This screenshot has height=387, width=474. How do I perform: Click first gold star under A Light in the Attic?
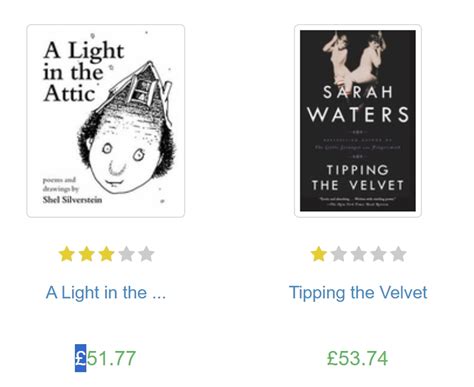tap(66, 254)
